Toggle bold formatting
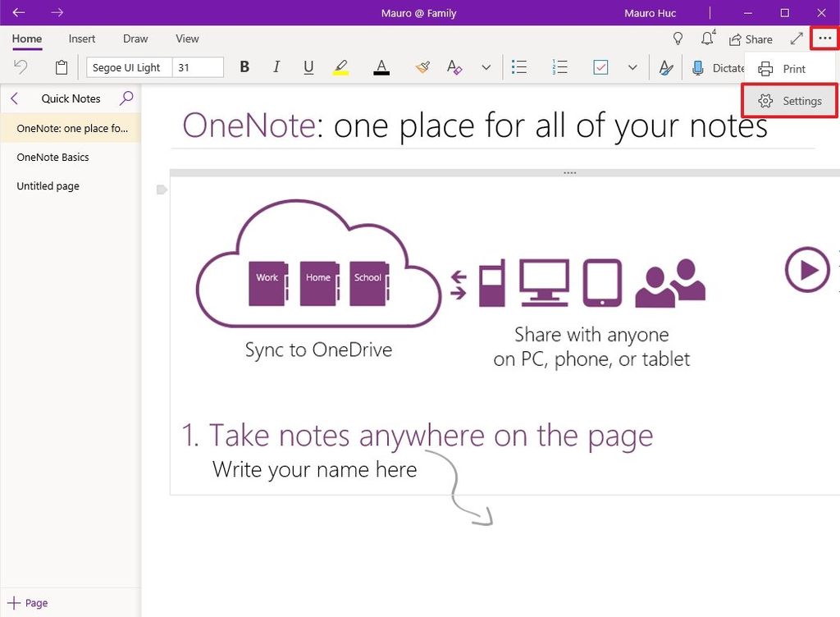 point(244,67)
